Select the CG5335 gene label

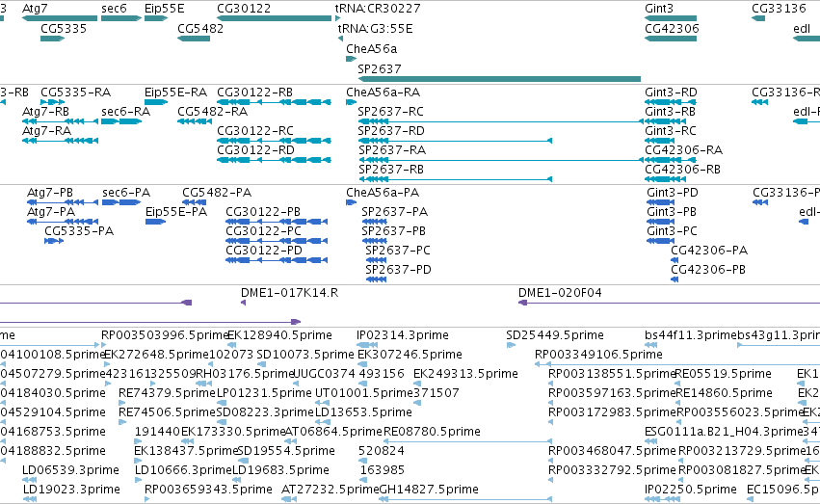coord(64,29)
